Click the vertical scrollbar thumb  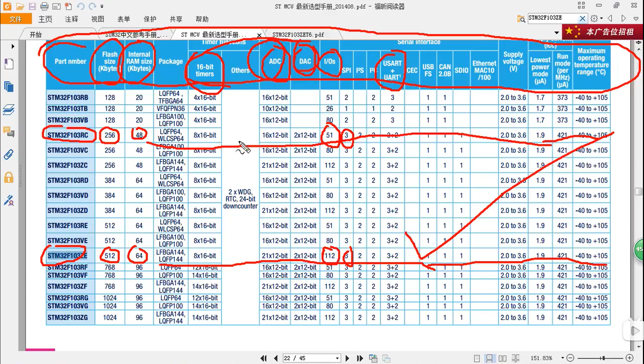coord(638,191)
